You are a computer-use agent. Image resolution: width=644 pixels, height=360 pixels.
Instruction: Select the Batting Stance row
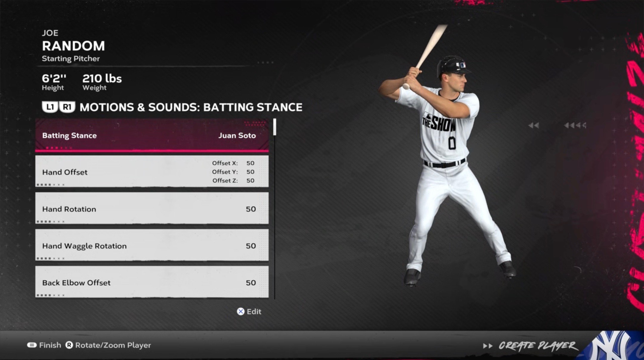point(152,135)
